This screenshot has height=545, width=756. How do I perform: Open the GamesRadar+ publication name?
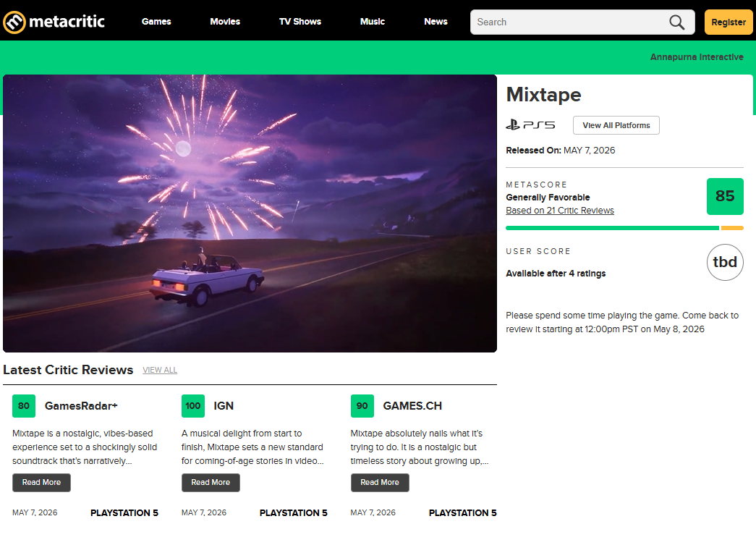[81, 406]
